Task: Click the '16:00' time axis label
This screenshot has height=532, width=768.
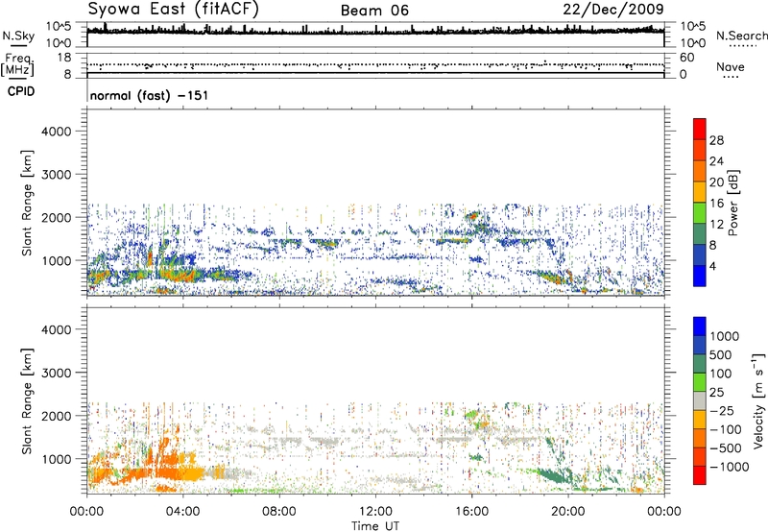Action: pyautogui.click(x=471, y=512)
